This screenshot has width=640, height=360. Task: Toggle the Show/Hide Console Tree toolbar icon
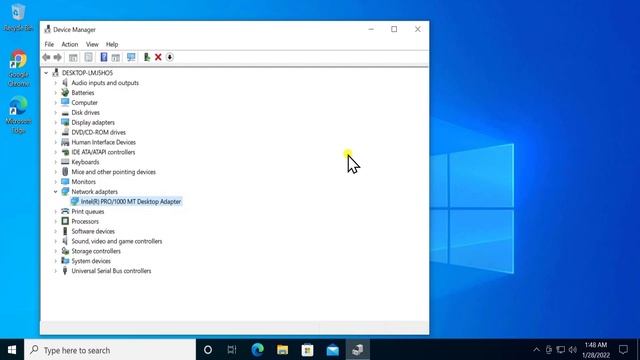point(73,58)
